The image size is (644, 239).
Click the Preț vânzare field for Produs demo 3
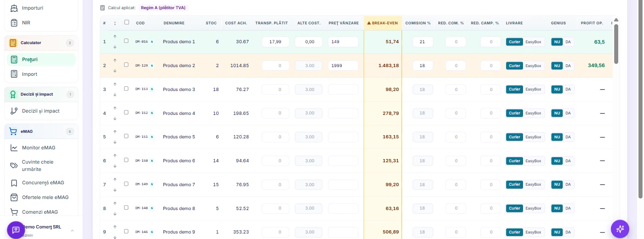[x=343, y=89]
